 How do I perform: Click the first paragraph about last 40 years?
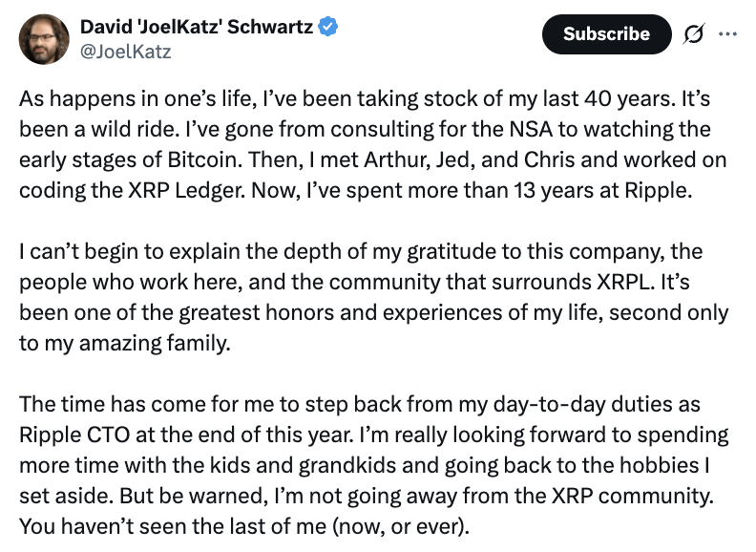click(363, 143)
